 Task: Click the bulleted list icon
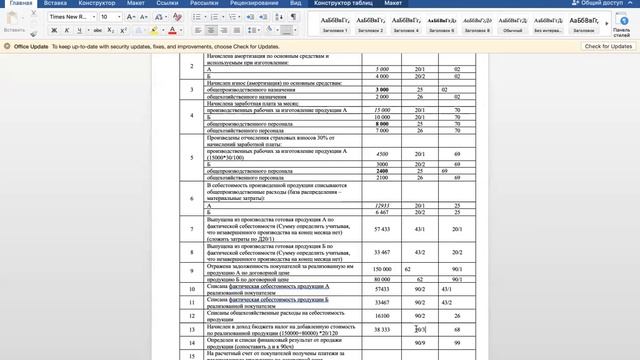pos(197,17)
